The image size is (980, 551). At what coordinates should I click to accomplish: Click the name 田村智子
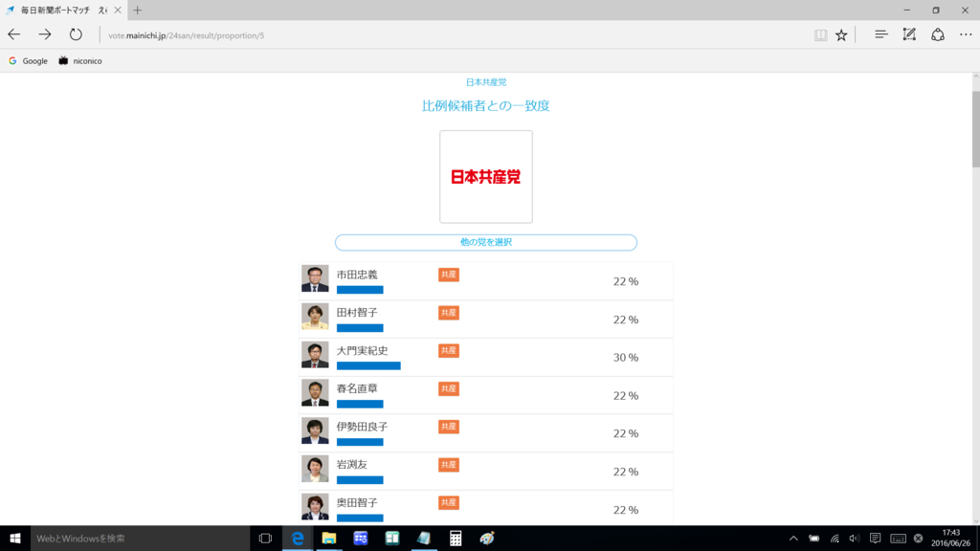(x=357, y=313)
